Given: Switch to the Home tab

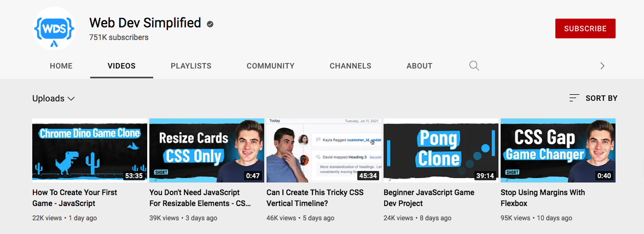Looking at the screenshot, I should pyautogui.click(x=61, y=66).
